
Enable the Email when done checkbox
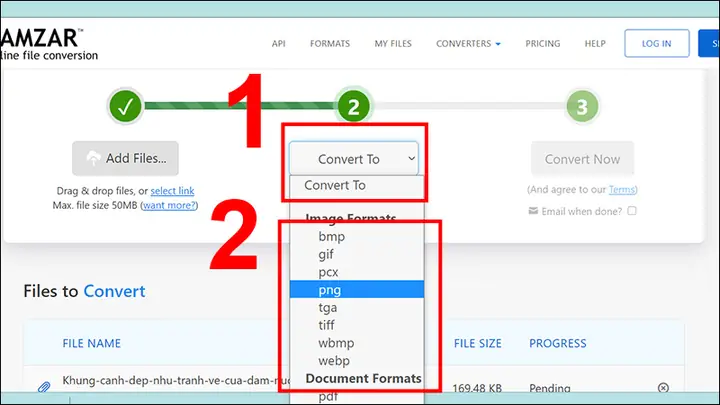(632, 211)
